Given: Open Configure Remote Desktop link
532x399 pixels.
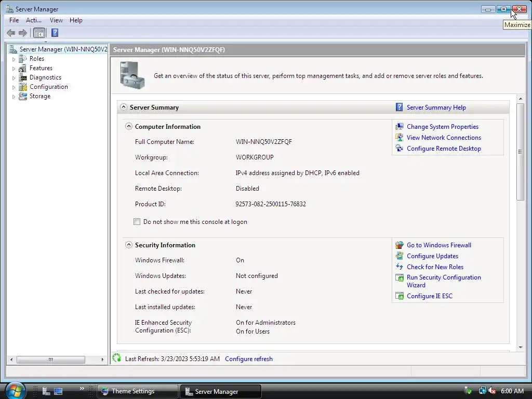Looking at the screenshot, I should [444, 148].
